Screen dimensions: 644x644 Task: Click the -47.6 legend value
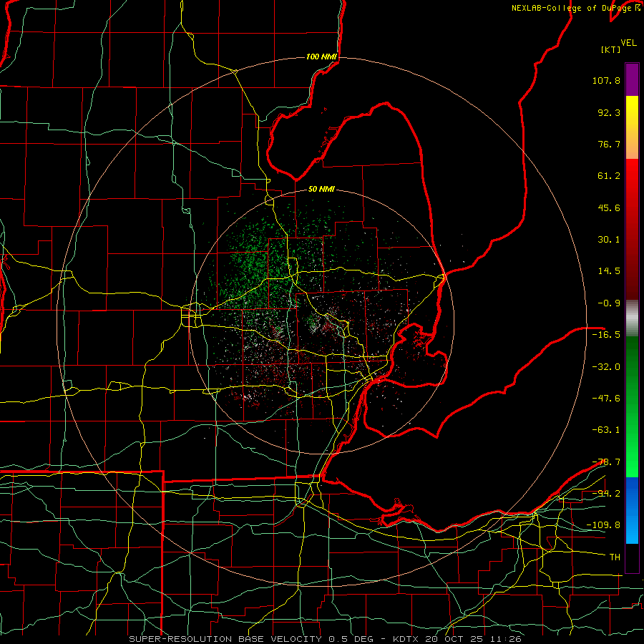coord(606,399)
